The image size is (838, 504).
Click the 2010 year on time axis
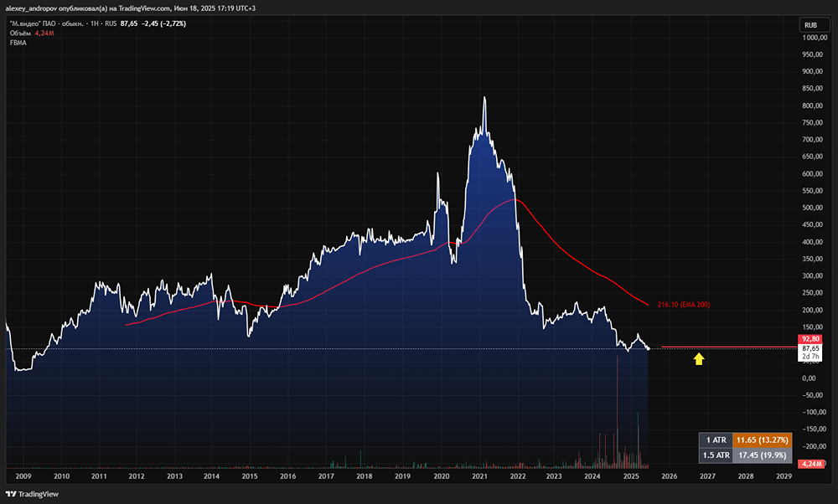point(61,476)
